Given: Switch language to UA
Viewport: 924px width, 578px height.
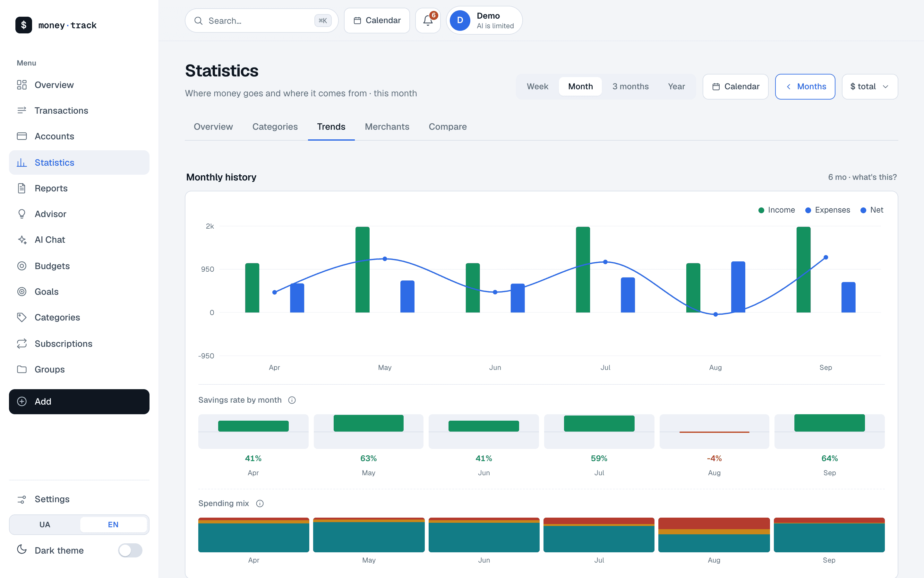Looking at the screenshot, I should [x=45, y=524].
